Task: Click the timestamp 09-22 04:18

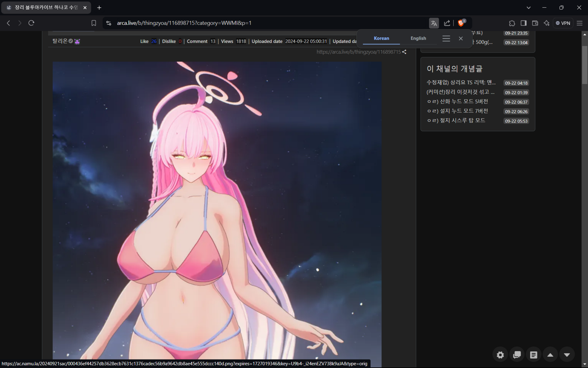Action: tap(516, 83)
